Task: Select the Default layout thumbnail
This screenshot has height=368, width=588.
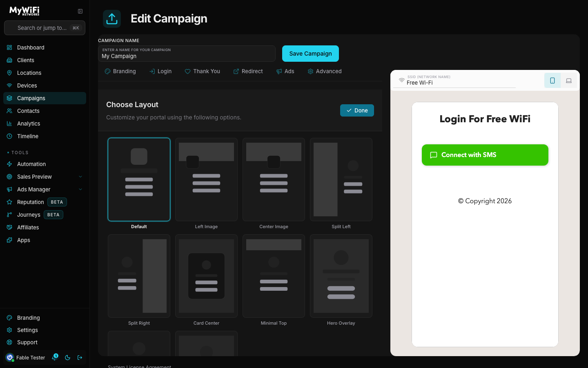Action: 139,180
